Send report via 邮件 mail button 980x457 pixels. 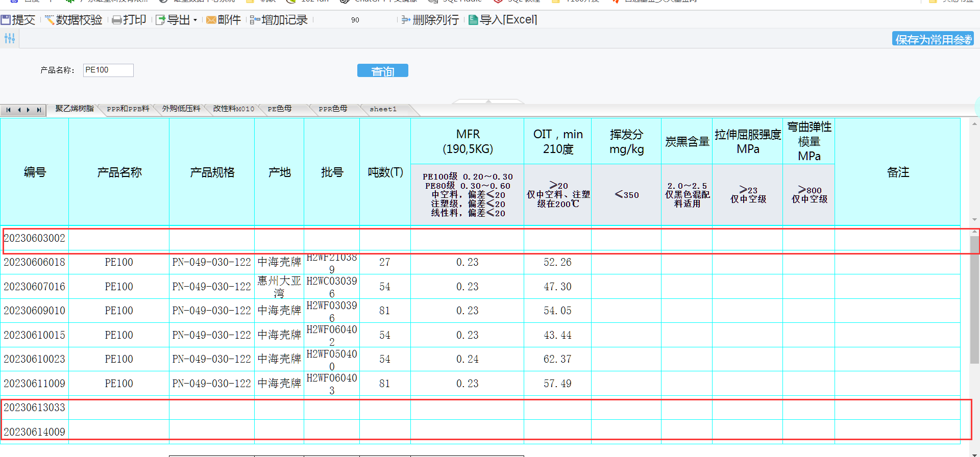pyautogui.click(x=224, y=20)
